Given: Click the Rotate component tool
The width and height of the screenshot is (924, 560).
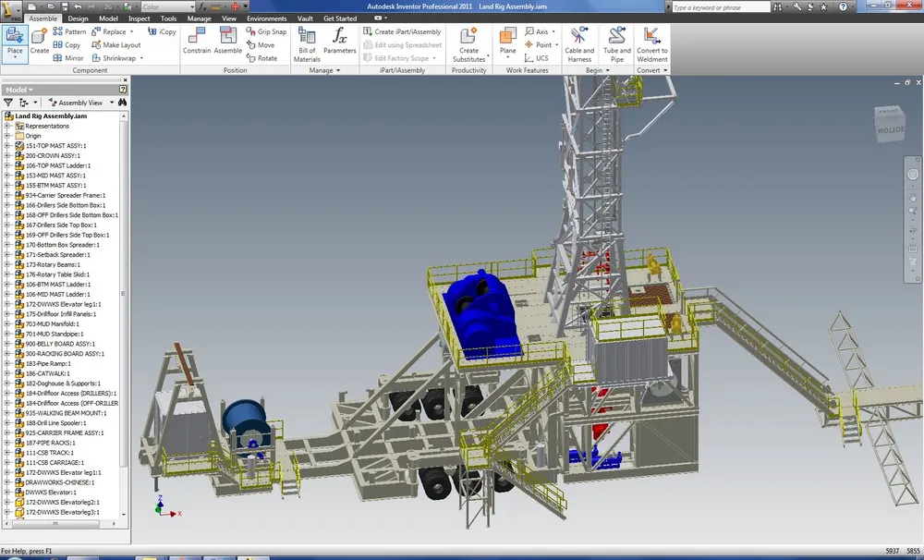Looking at the screenshot, I should [x=261, y=58].
